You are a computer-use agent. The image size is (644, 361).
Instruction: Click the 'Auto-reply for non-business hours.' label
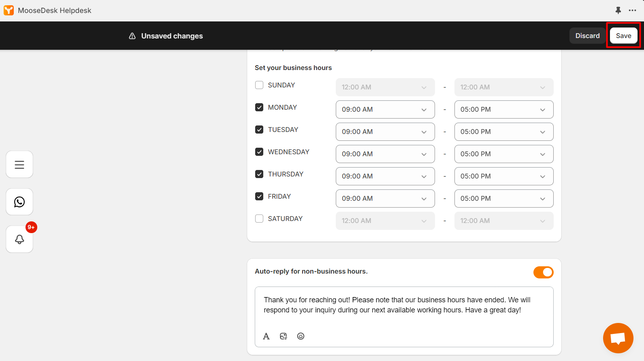[311, 271]
